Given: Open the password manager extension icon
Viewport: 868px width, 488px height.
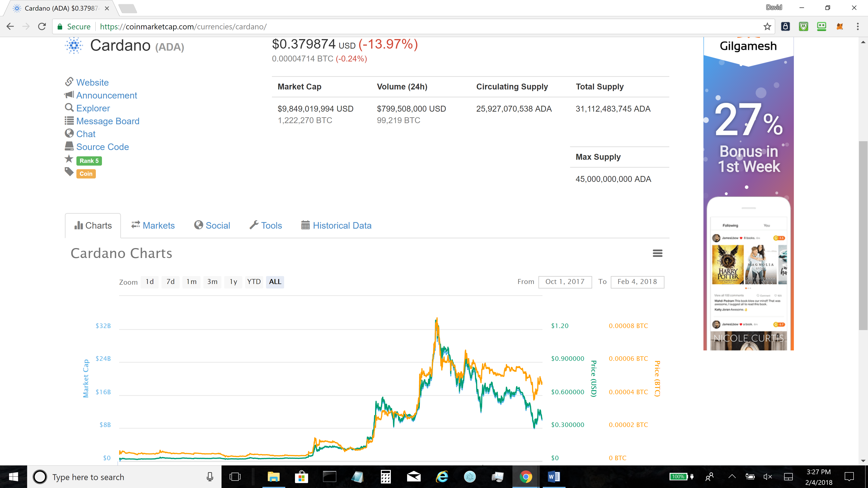Looking at the screenshot, I should [785, 27].
